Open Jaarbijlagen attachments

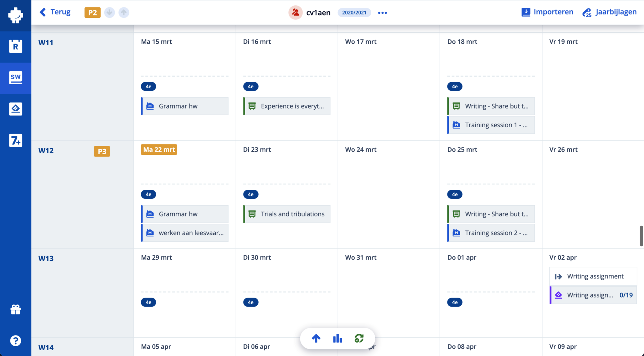[x=609, y=12]
